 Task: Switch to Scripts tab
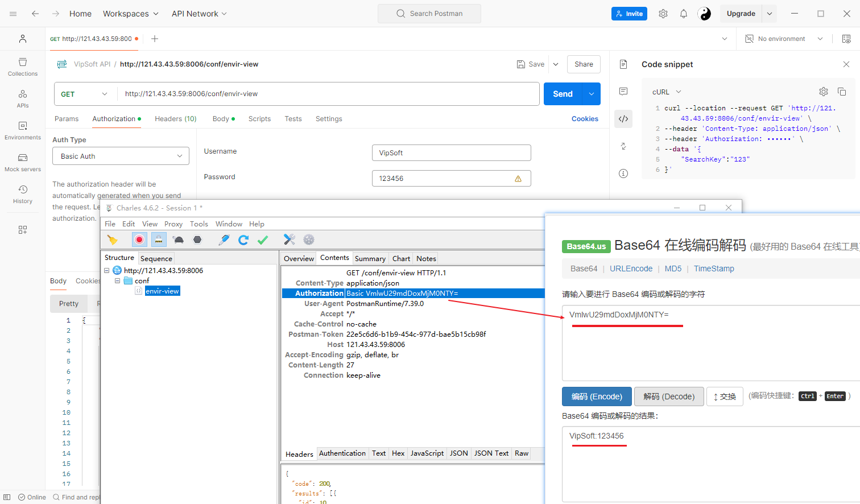pyautogui.click(x=259, y=119)
